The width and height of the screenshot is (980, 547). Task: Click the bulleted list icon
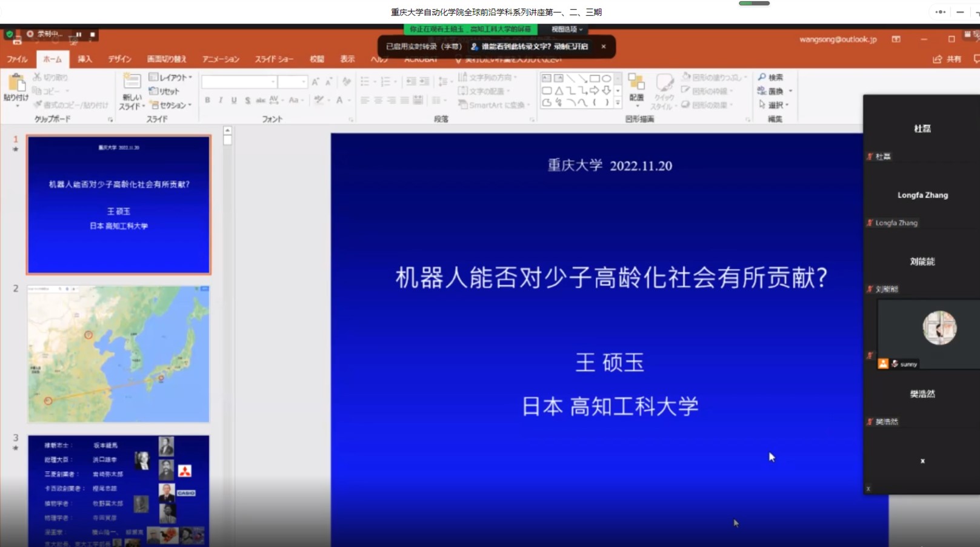[x=365, y=81]
